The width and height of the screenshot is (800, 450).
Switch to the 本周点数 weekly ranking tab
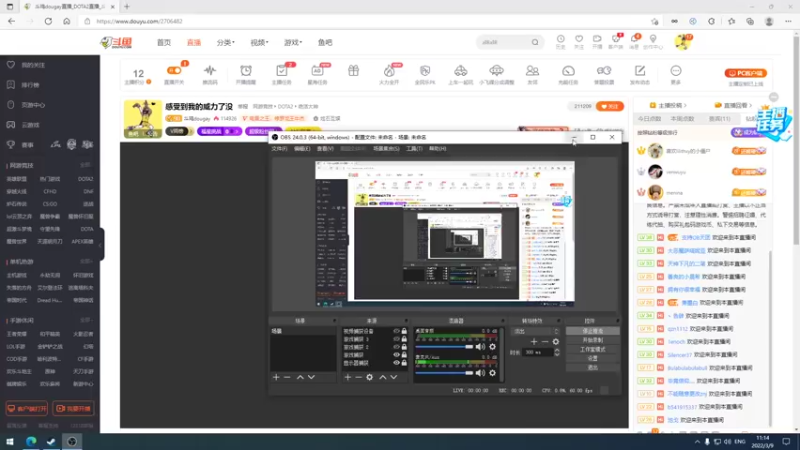[682, 119]
